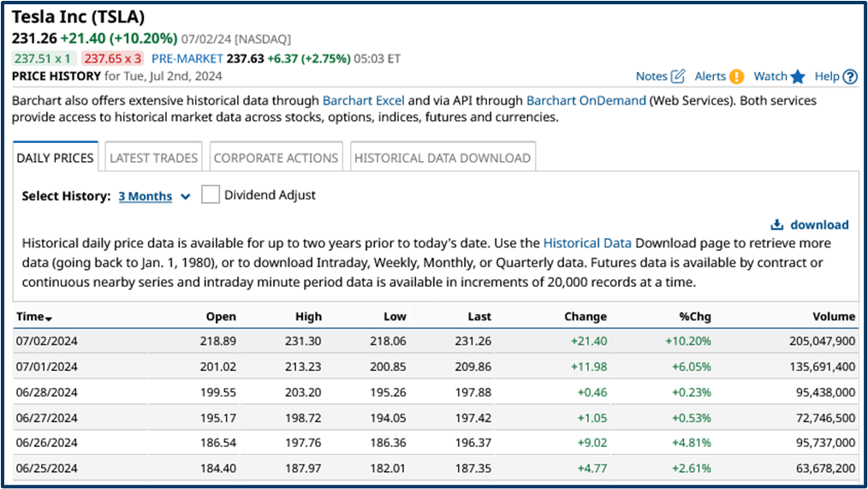Click the +6.05% percent change value
Viewport: 868px width, 489px height.
click(692, 367)
